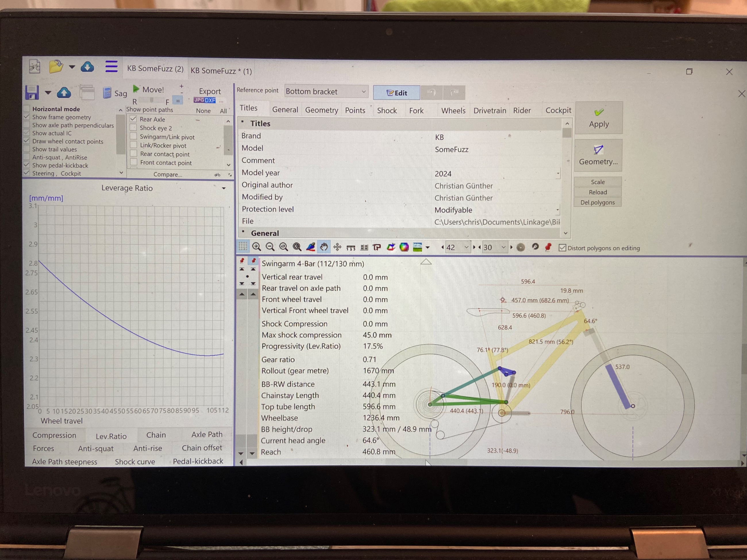This screenshot has height=560, width=747.
Task: Click the zoom out magnifier
Action: (270, 247)
